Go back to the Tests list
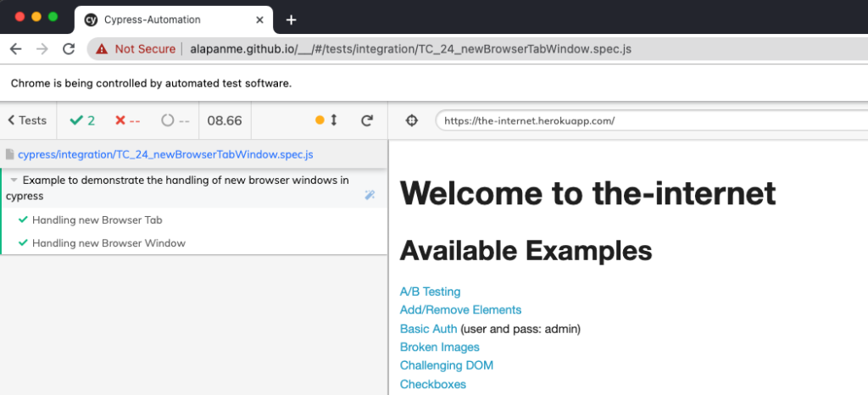 pos(28,120)
